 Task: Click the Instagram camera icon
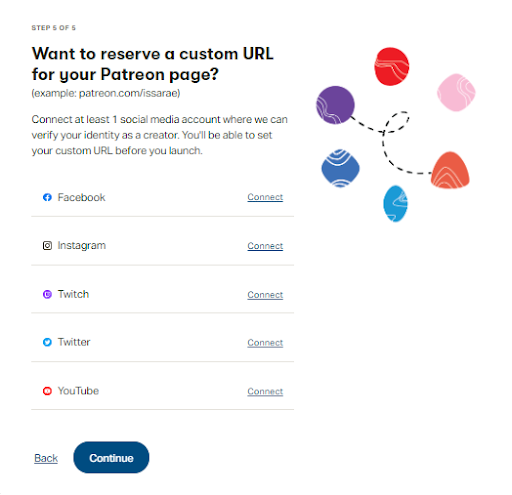[47, 246]
